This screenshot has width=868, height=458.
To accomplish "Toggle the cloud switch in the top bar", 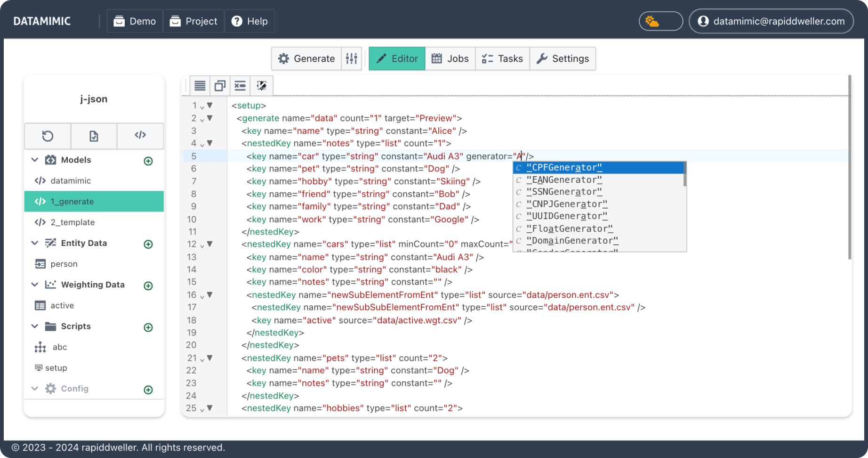I will pos(660,21).
